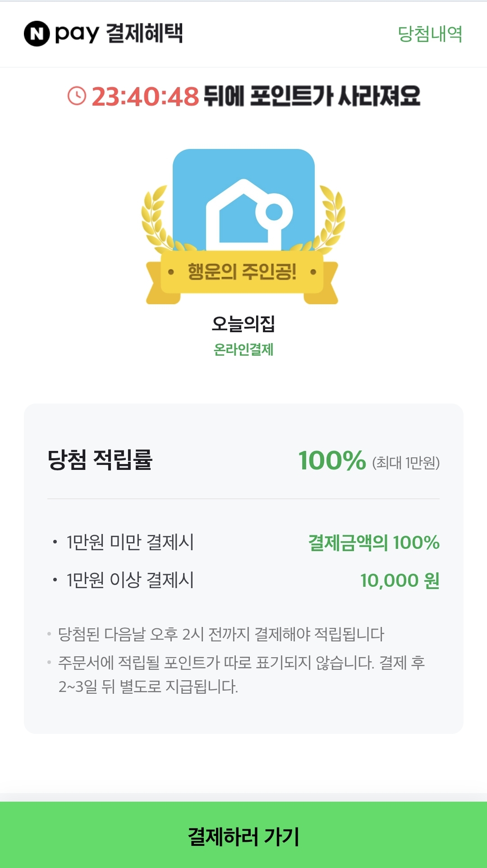Select the 당첨된 다음날 오후 2시 notice
This screenshot has height=868, width=487.
(221, 634)
